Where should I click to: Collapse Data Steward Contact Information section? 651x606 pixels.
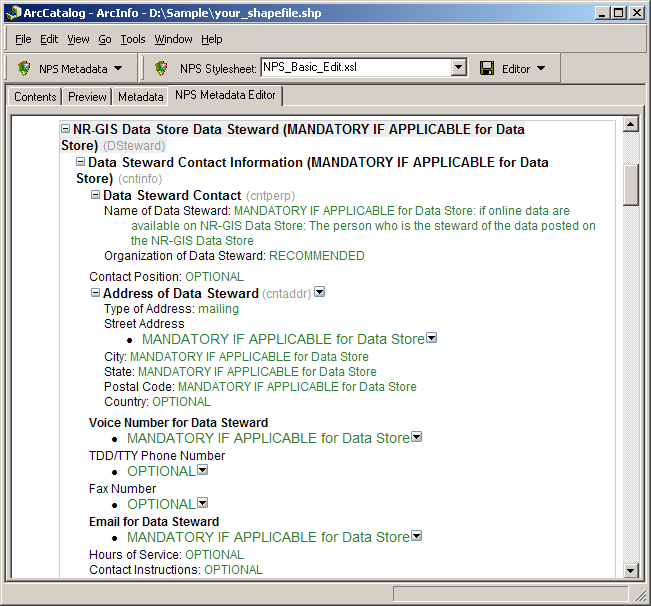tap(81, 162)
